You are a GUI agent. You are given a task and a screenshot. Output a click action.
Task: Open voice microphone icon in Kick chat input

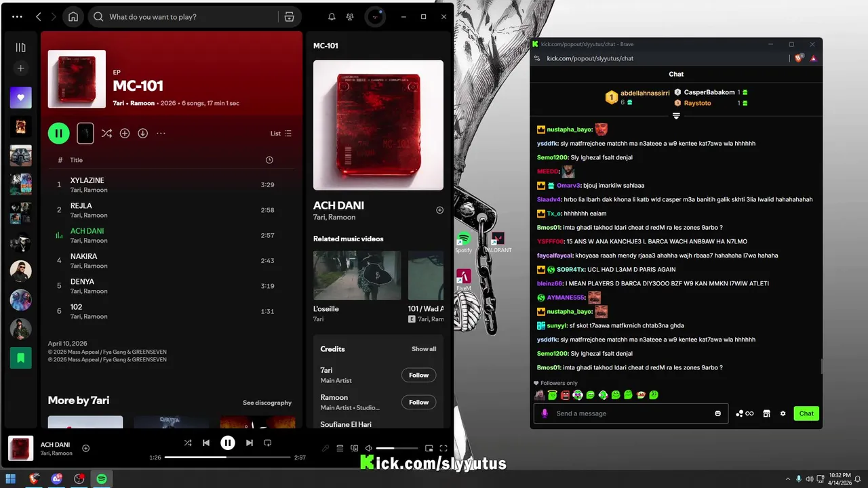[544, 413]
